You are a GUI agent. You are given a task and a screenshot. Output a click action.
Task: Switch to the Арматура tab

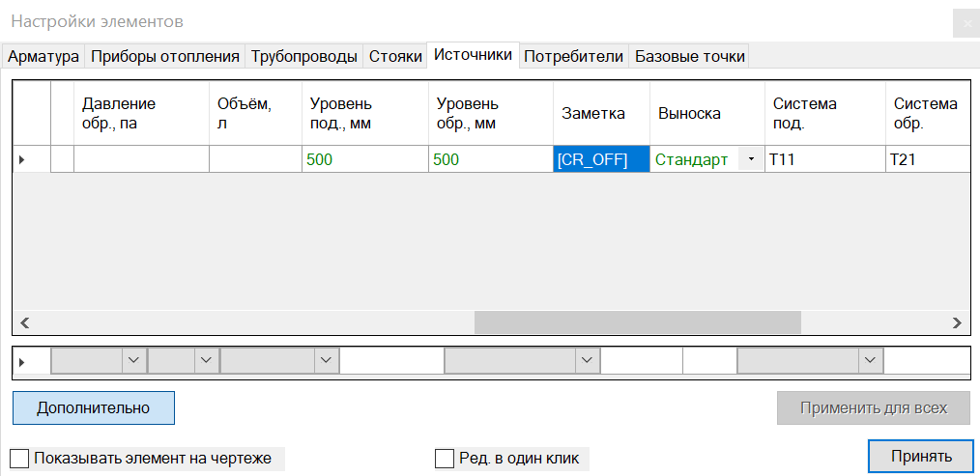pos(43,56)
